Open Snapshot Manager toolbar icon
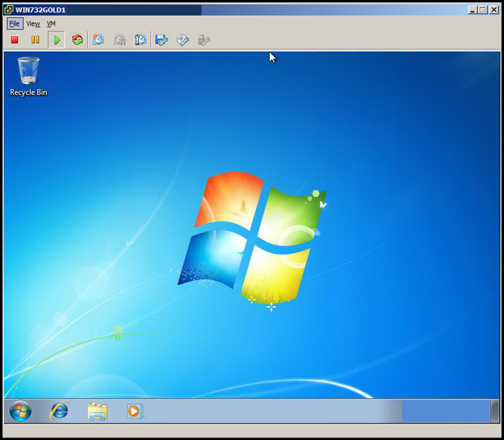Image resolution: width=504 pixels, height=440 pixels. [140, 40]
